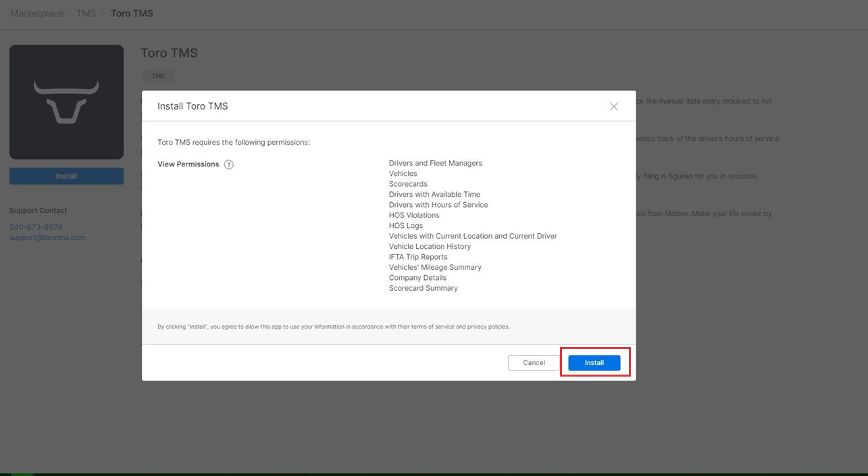Click the terms agreement notice text

coord(334,327)
